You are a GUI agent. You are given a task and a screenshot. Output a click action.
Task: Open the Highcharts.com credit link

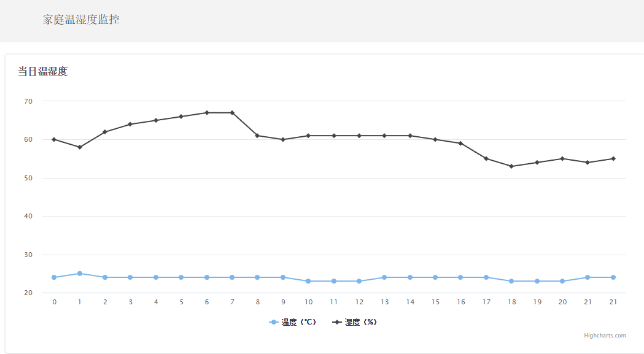tap(605, 336)
